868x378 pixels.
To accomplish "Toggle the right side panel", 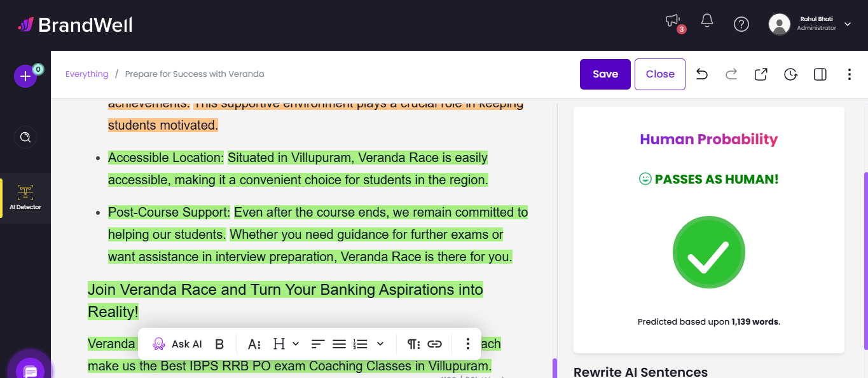I will [820, 74].
